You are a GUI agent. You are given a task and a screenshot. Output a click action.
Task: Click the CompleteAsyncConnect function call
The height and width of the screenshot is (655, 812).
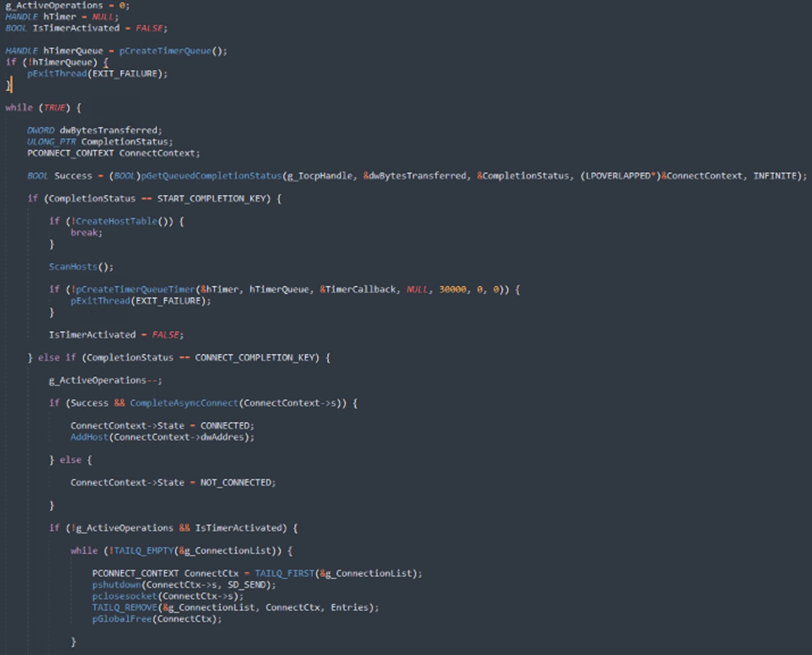(184, 403)
